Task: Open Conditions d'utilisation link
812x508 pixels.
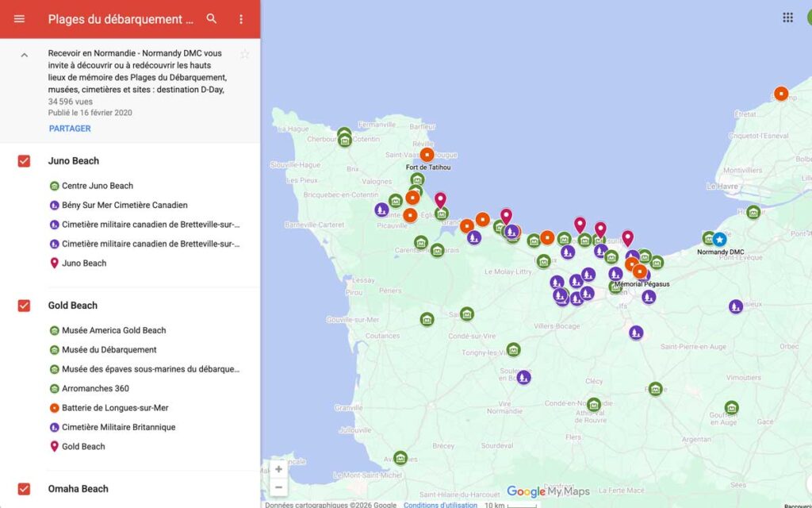Action: click(x=440, y=504)
